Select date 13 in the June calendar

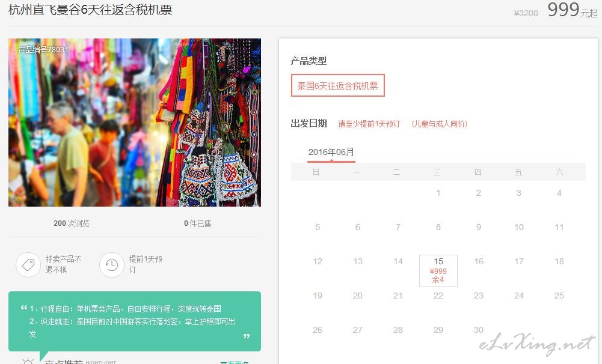358,261
